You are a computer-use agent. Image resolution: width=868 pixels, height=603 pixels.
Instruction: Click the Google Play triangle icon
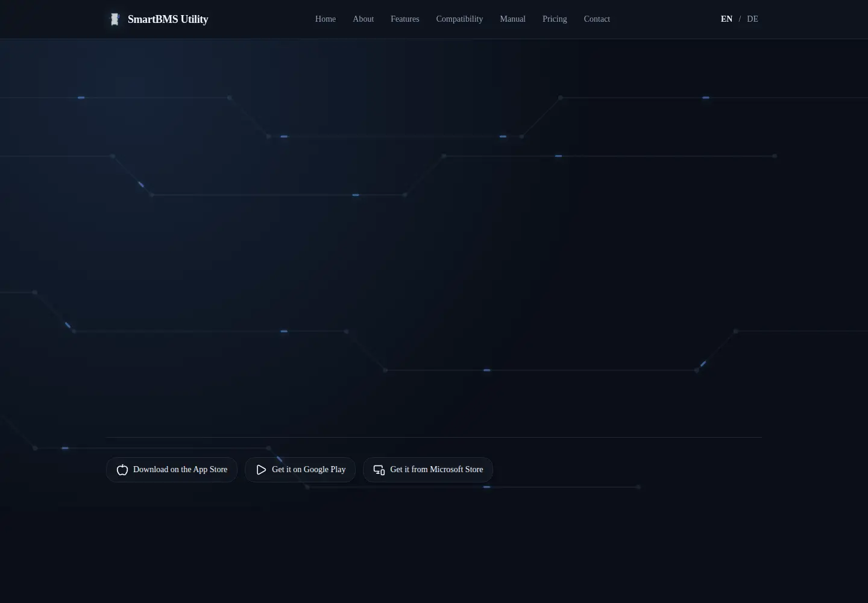(261, 470)
